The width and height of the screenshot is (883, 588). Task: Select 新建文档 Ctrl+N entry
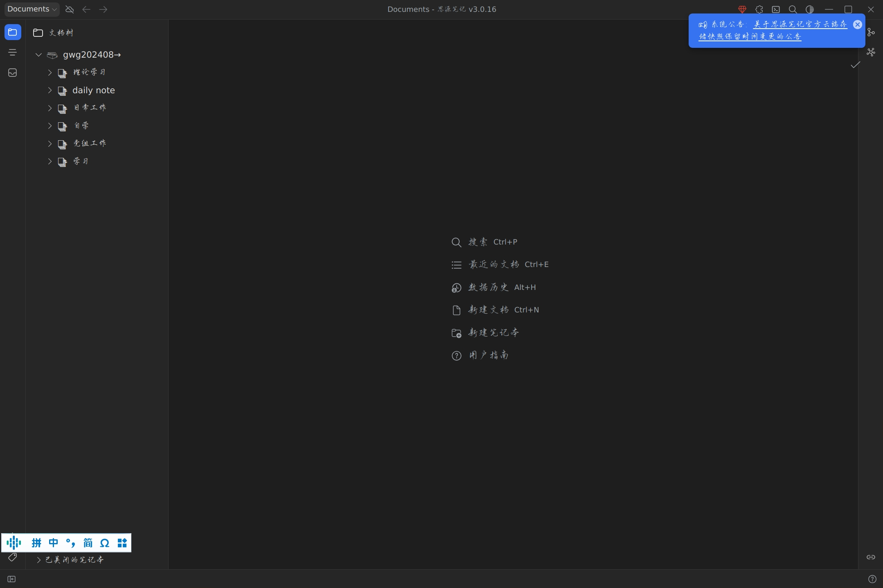tap(495, 310)
